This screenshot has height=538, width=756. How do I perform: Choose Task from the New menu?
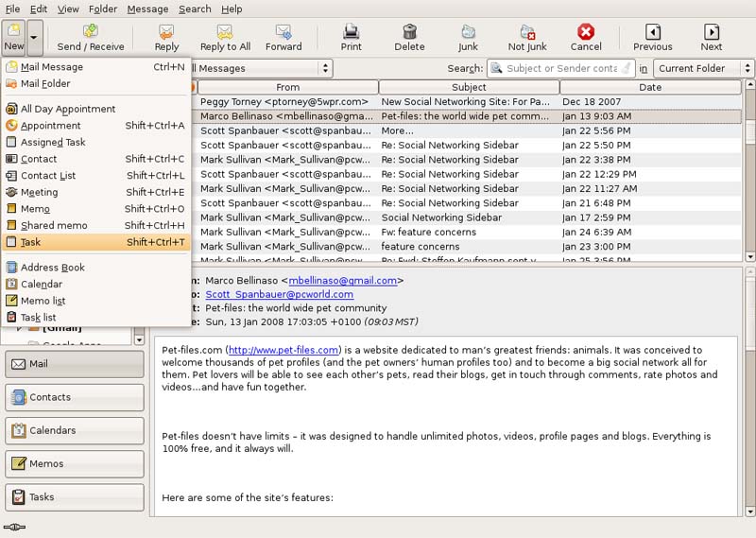(x=31, y=242)
